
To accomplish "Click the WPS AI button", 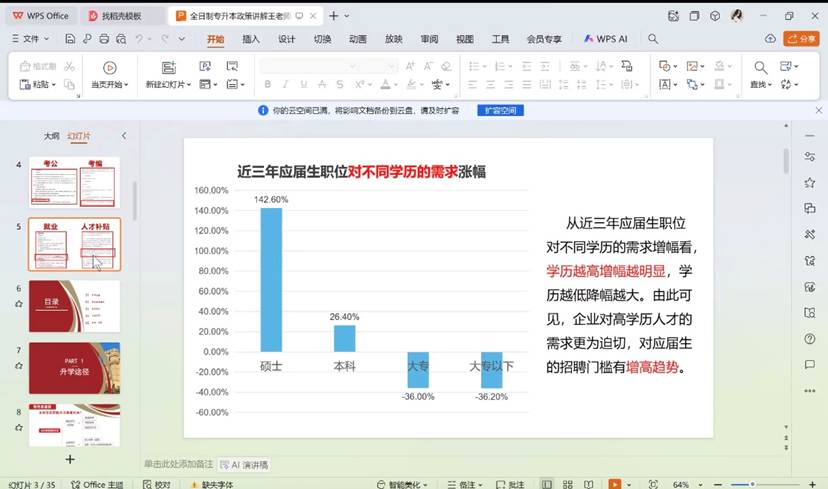I will coord(606,39).
